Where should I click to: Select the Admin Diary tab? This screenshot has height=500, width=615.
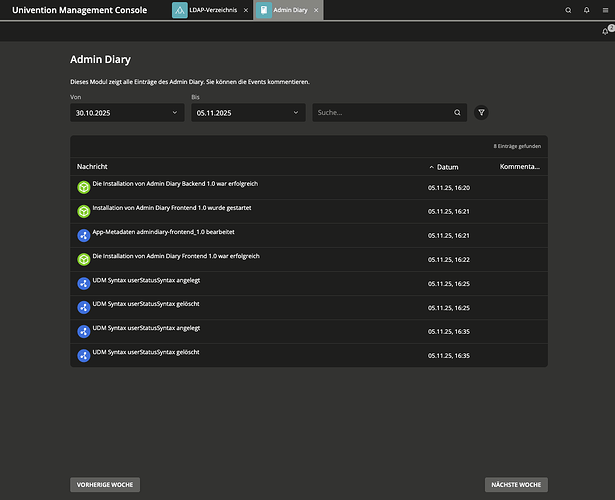[291, 10]
